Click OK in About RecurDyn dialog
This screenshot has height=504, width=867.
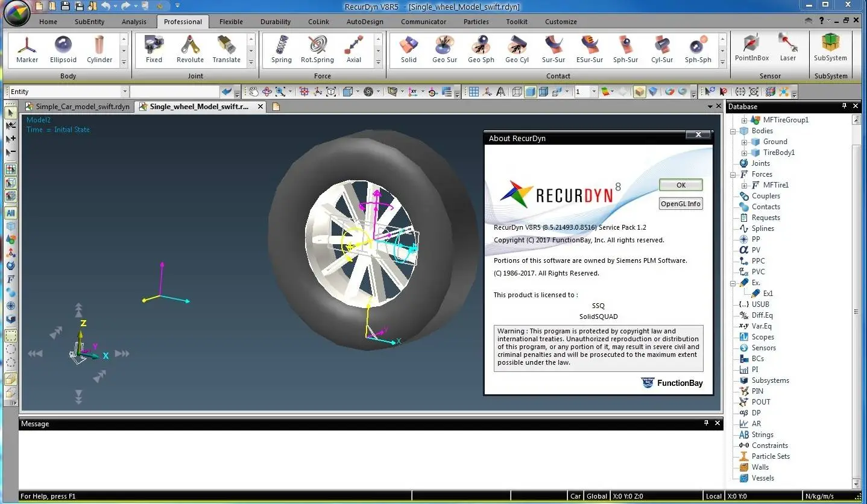pyautogui.click(x=681, y=185)
